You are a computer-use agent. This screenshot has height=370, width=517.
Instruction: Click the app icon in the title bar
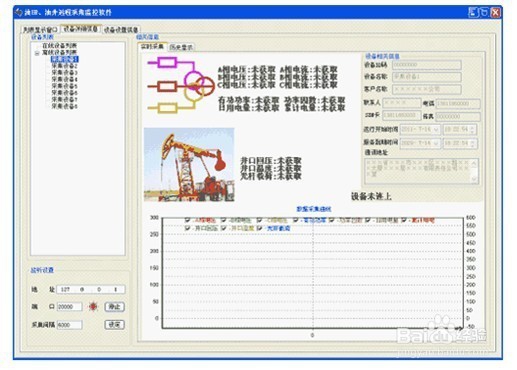coord(19,13)
